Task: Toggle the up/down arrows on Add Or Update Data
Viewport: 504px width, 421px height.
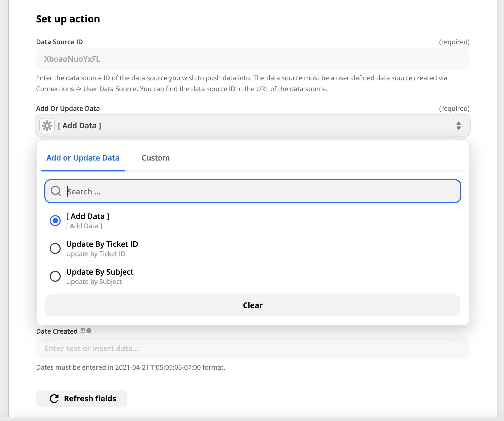Action: point(458,126)
